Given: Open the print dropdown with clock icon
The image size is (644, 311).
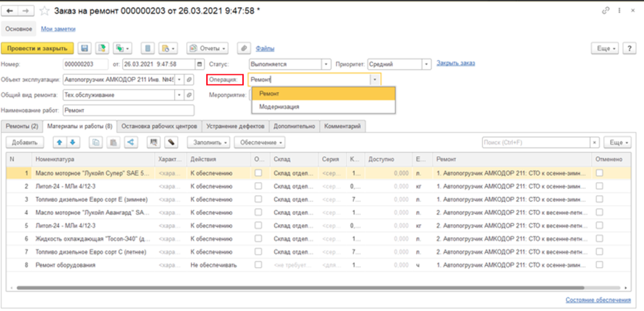Looking at the screenshot, I should coord(168,48).
